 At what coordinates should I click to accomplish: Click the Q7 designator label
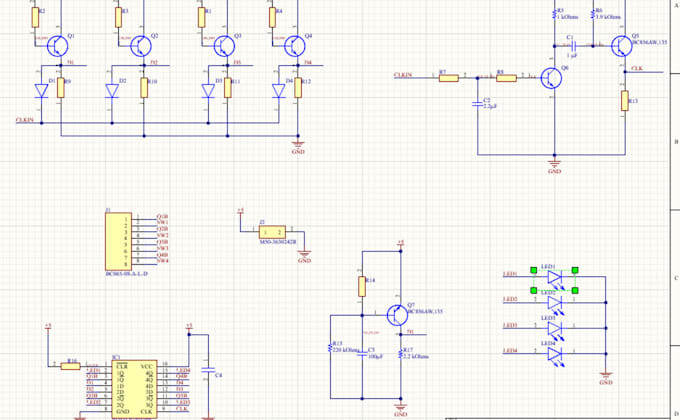pyautogui.click(x=411, y=305)
